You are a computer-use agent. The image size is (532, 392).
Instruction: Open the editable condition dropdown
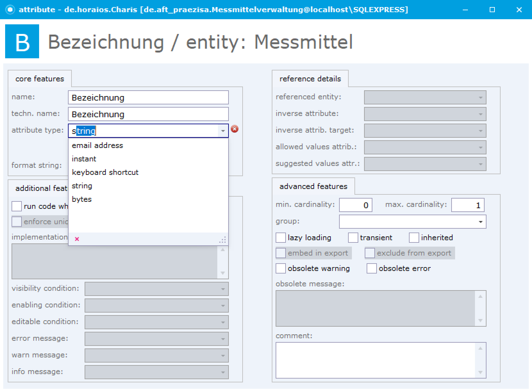(223, 322)
